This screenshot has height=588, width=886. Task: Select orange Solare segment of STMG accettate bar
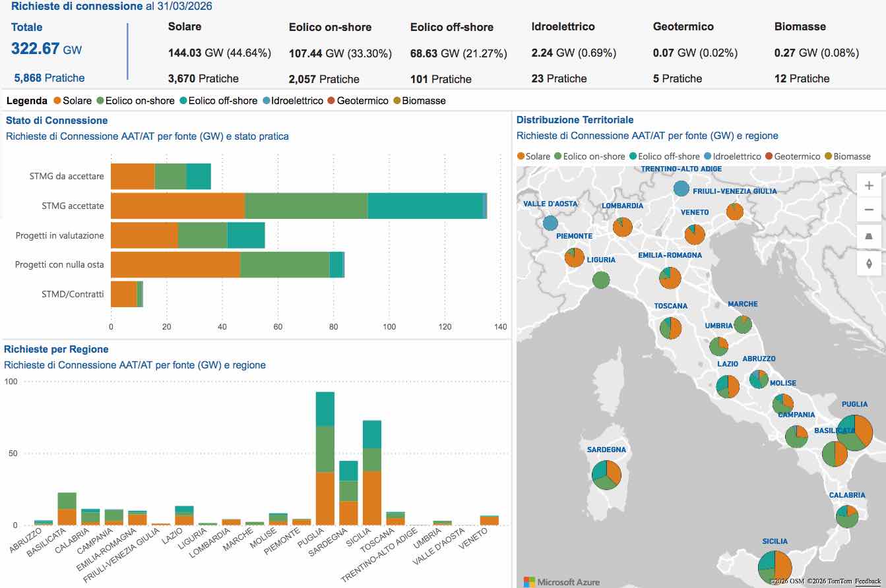[177, 206]
